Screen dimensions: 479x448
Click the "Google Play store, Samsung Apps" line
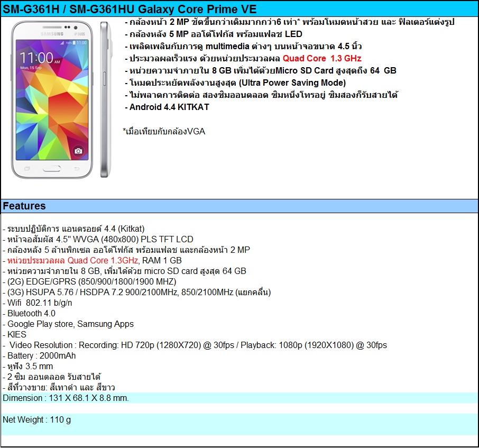68,324
